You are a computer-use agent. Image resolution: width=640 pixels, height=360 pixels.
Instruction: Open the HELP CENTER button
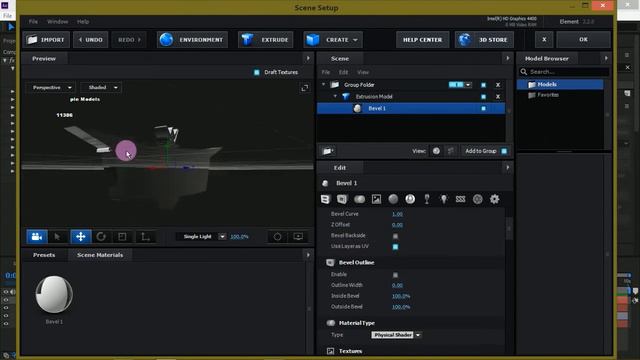(422, 40)
